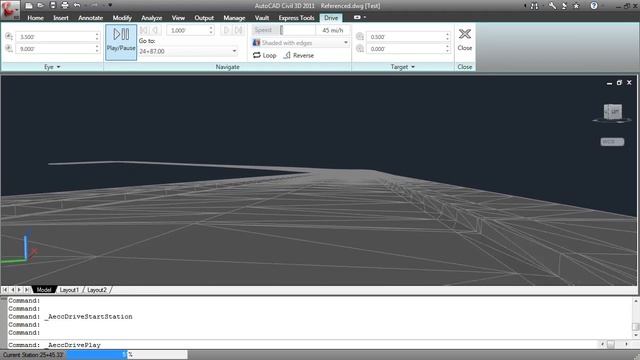Click the target height icon beside 0.500' field
The image size is (640, 360).
pos(360,36)
